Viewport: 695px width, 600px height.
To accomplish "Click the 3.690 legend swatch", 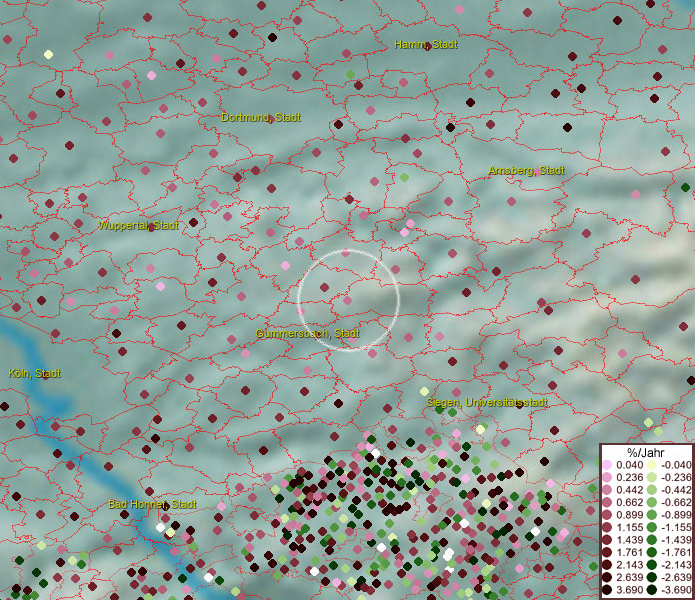I will (607, 590).
